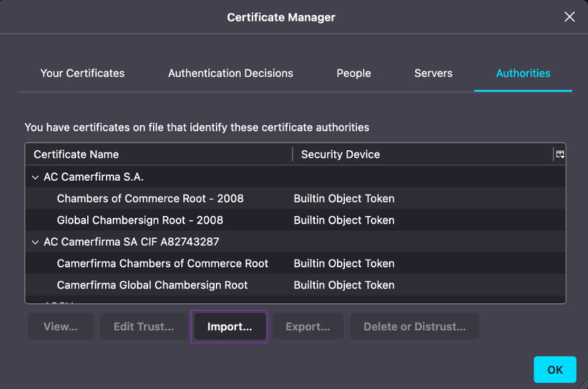Click the Edit Trust... button
Screen dimensions: 588x389
143,327
